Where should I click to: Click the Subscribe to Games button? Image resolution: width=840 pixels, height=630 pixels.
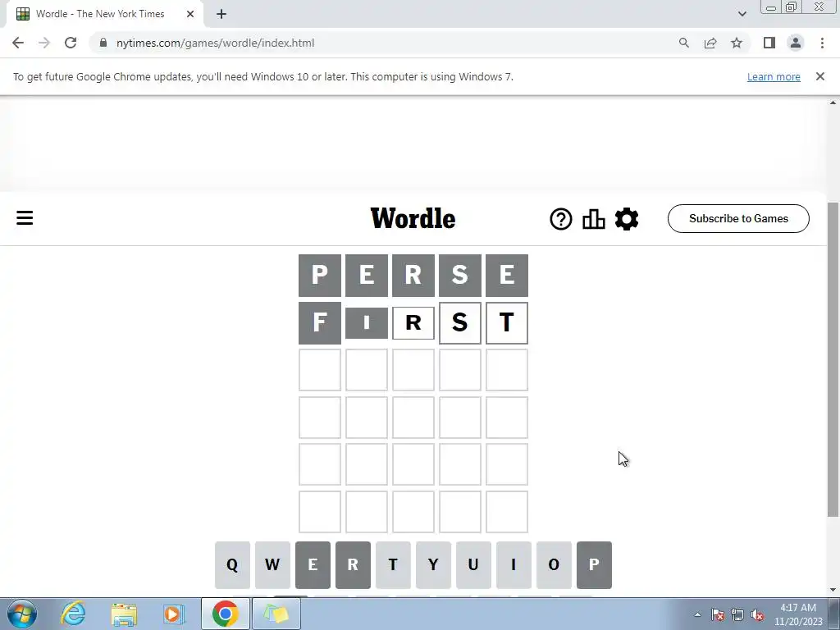(738, 218)
